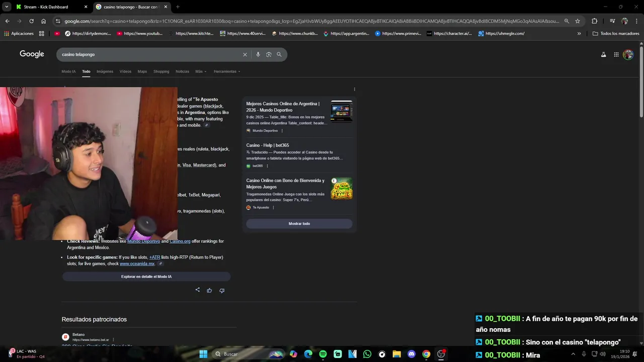Open Casino Online con Bono de Bienvenida result

click(x=285, y=184)
